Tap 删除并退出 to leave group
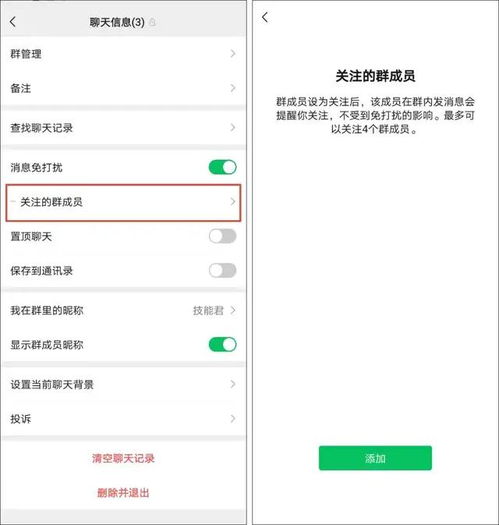 (123, 493)
